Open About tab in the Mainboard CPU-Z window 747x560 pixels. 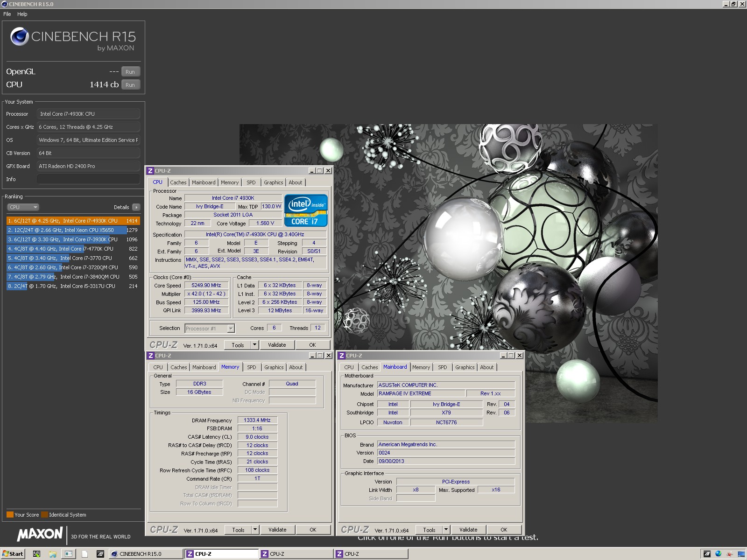coord(487,367)
